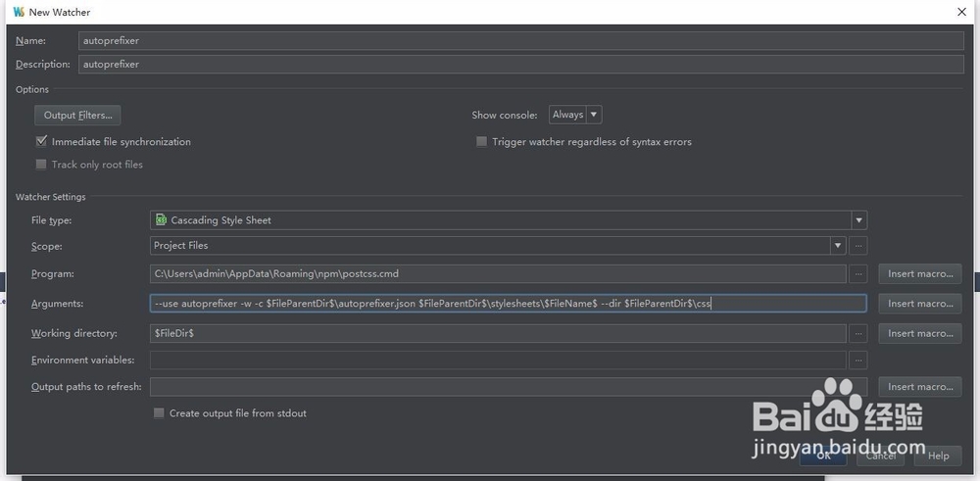Click the CSS file type icon
Screen dimensions: 980x481
(x=162, y=219)
